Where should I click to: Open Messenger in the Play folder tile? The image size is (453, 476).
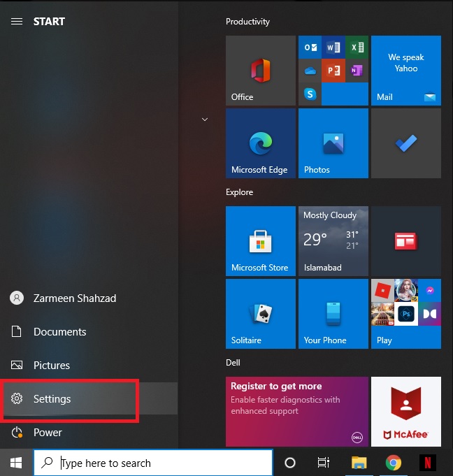point(430,291)
